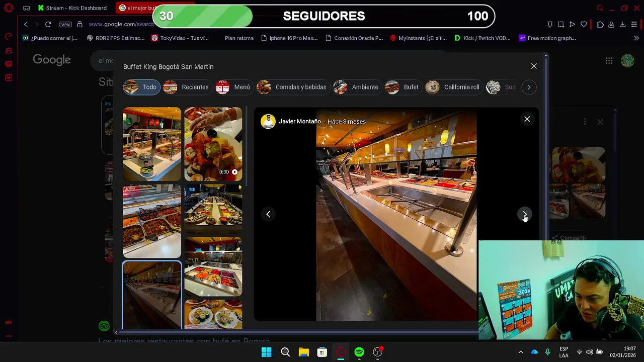Go back with browser back arrow
This screenshot has height=362, width=644.
click(x=26, y=24)
